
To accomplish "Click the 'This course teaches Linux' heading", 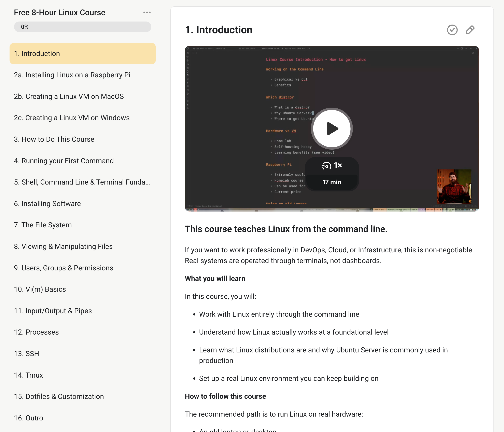I will [x=286, y=229].
